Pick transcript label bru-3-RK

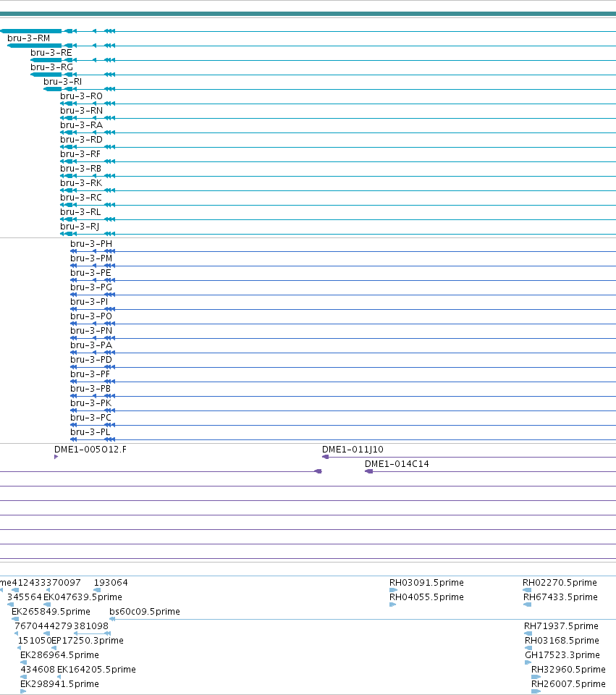(81, 183)
